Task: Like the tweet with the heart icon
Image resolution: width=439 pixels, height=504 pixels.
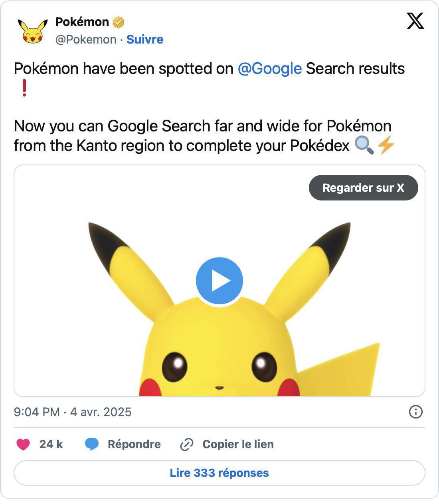Action: point(23,444)
